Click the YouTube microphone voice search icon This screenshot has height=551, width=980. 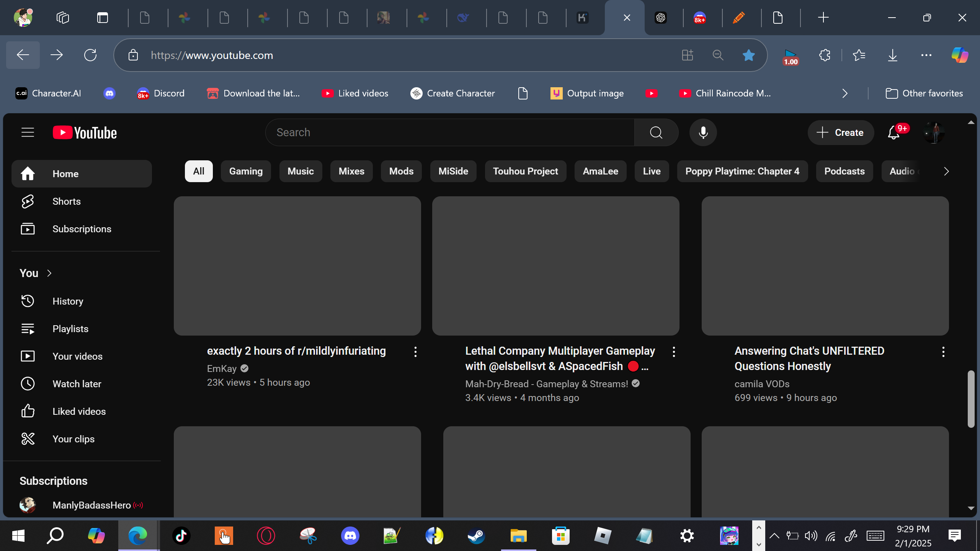point(703,132)
